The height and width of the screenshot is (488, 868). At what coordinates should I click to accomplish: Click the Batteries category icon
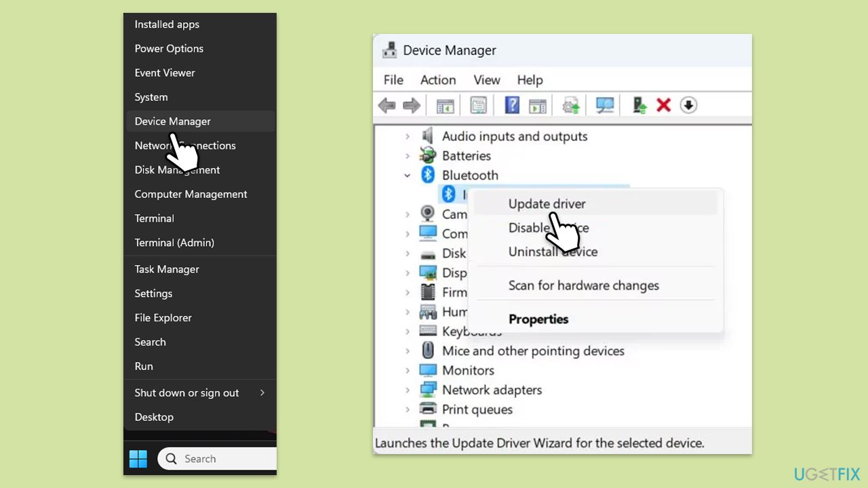point(427,156)
